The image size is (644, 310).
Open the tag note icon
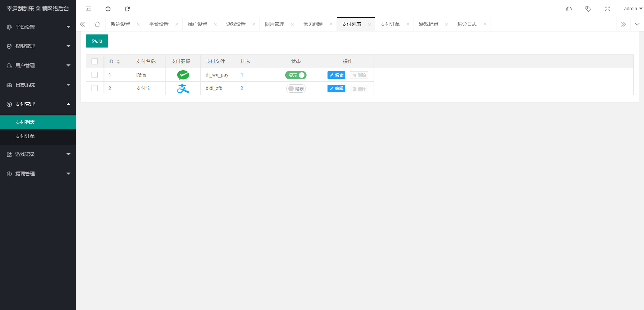(588, 9)
